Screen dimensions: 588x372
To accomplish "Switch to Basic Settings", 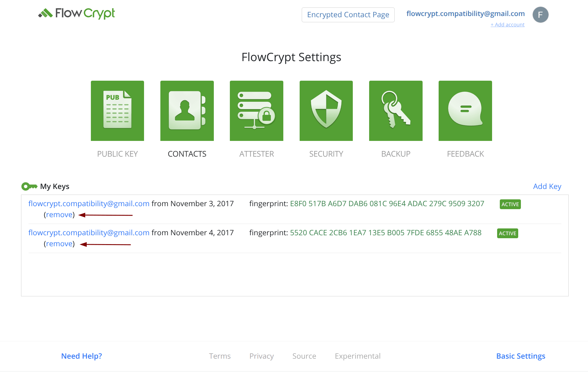I will coord(521,356).
